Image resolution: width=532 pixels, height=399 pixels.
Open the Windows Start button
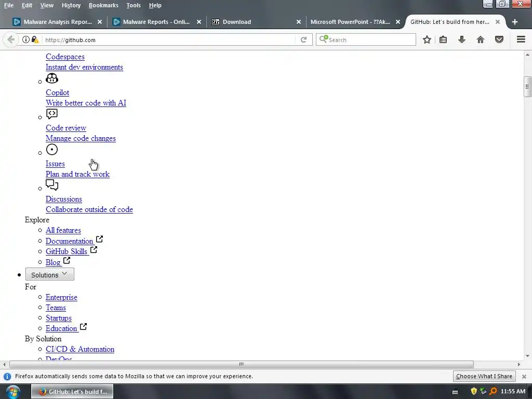tap(12, 392)
